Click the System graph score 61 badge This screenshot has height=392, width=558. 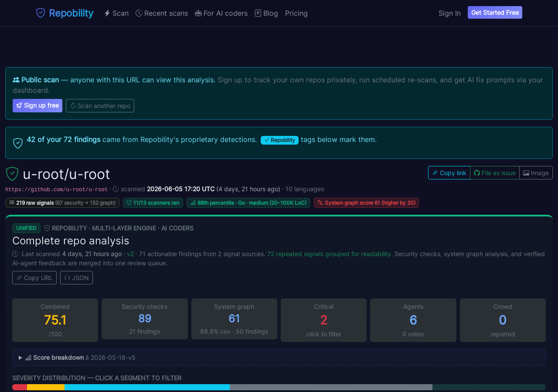tap(366, 203)
